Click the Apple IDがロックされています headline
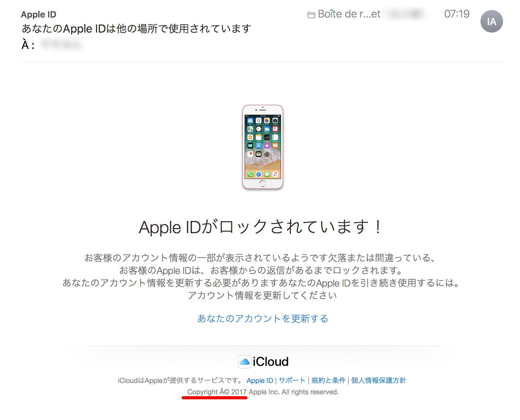Viewport: 520px width, 420px height. [x=260, y=227]
